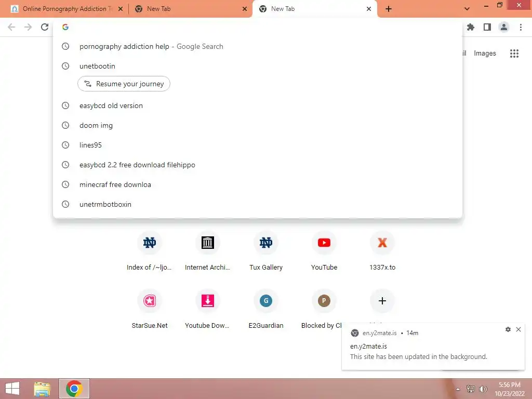Select the lines95 suggestion
The image size is (532, 399).
(258, 145)
